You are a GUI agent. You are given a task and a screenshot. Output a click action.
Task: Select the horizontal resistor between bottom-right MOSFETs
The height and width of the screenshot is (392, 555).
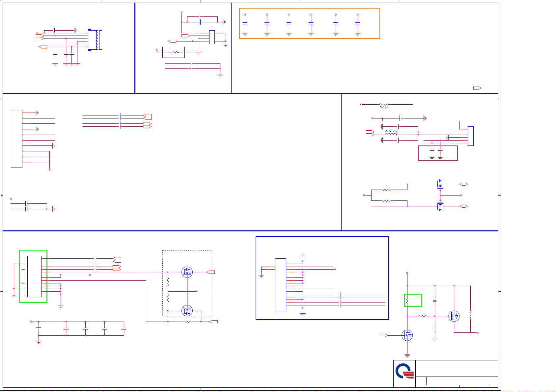[x=422, y=316]
